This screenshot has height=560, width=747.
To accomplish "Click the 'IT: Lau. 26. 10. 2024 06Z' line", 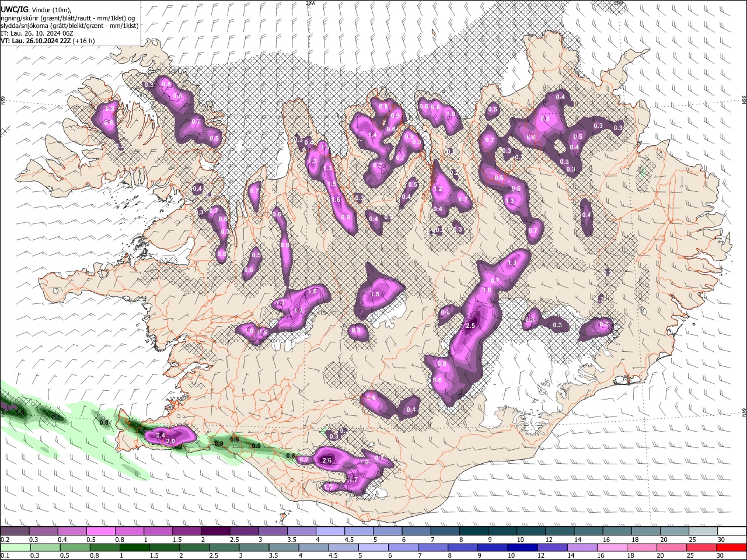I will pyautogui.click(x=37, y=33).
